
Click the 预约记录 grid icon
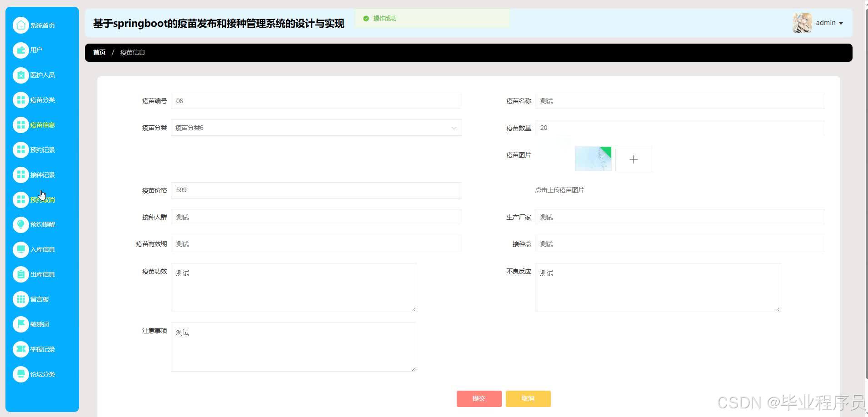pyautogui.click(x=21, y=149)
